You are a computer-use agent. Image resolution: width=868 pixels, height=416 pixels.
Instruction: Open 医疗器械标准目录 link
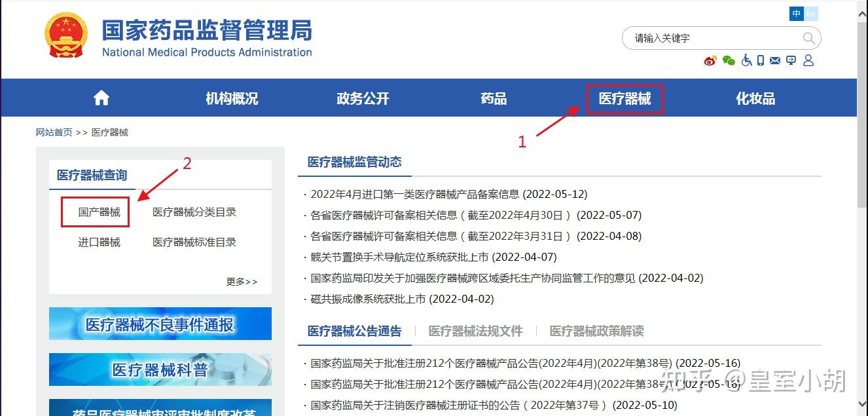click(x=194, y=242)
